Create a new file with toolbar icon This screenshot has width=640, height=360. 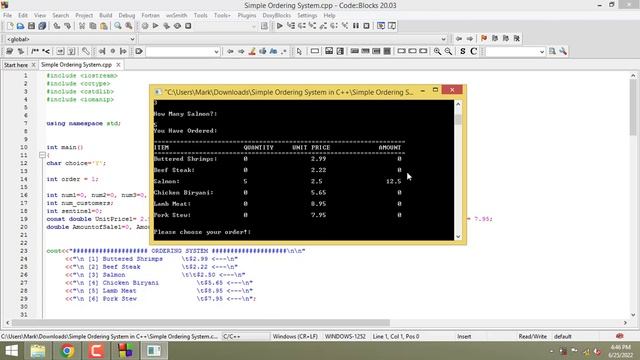10,26
